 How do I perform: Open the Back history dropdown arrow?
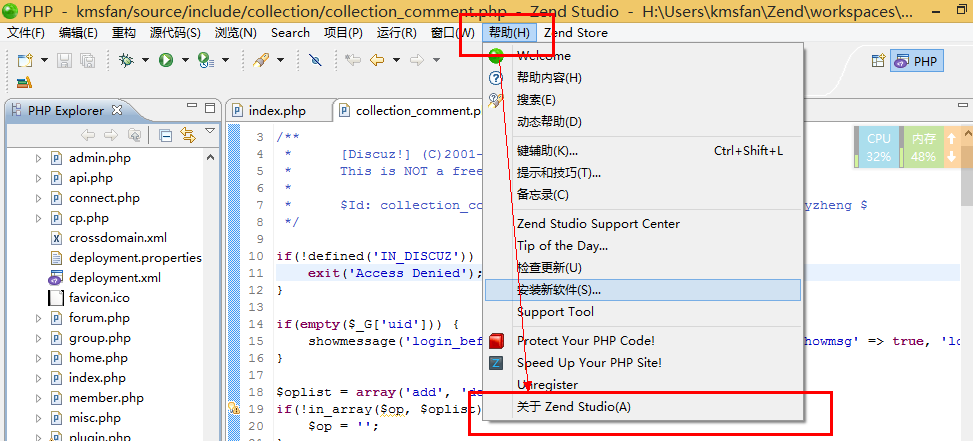tap(396, 60)
